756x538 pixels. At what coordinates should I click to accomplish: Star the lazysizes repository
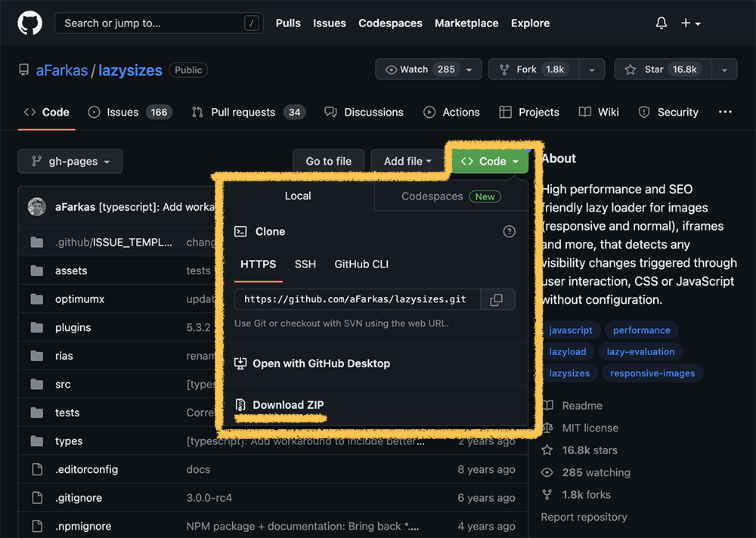click(x=663, y=70)
